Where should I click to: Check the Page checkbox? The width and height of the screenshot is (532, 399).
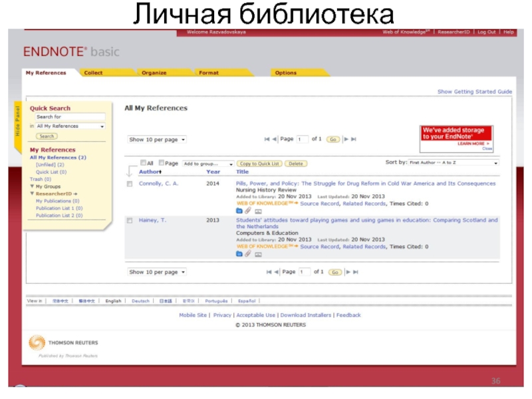[162, 162]
